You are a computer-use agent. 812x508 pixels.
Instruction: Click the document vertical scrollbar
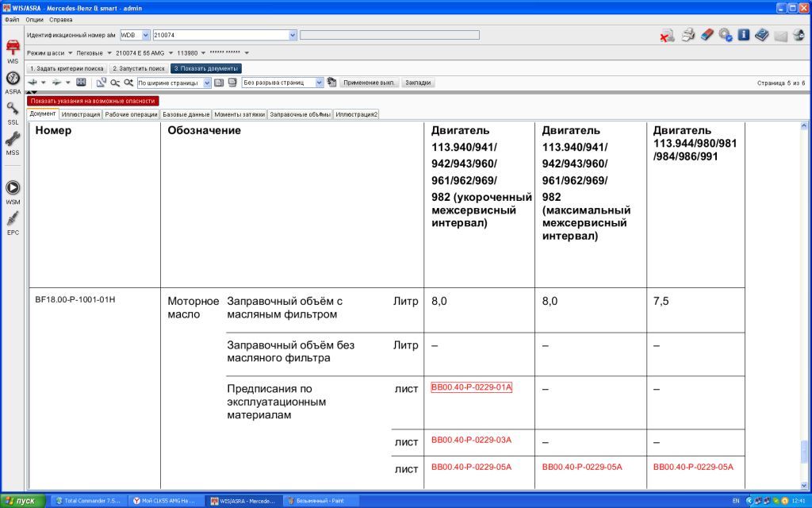pos(804,306)
